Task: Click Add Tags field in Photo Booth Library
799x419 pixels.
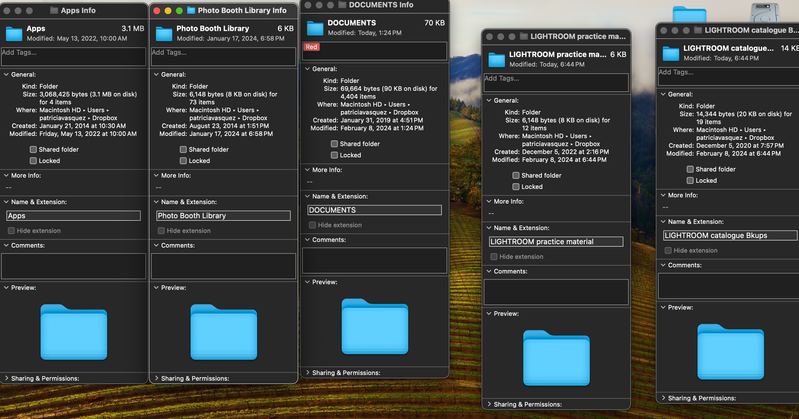Action: [223, 56]
